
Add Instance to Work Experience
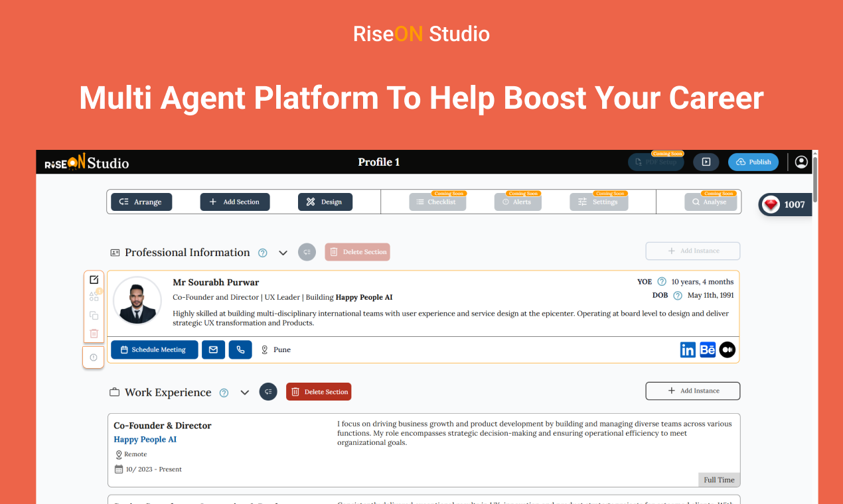pos(693,391)
